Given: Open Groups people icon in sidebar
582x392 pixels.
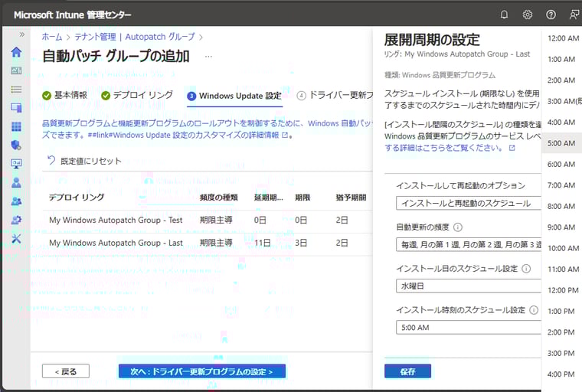Looking at the screenshot, I should tap(16, 201).
